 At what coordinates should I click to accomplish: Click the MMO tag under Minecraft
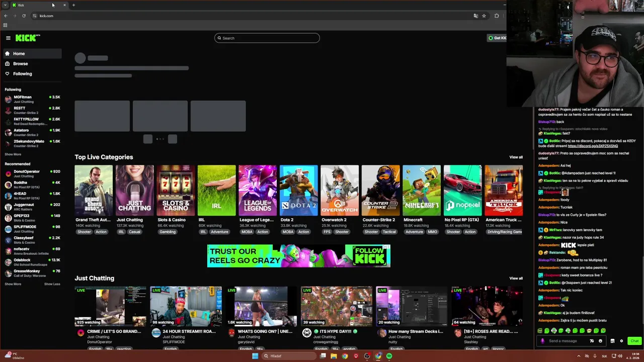pos(432,232)
